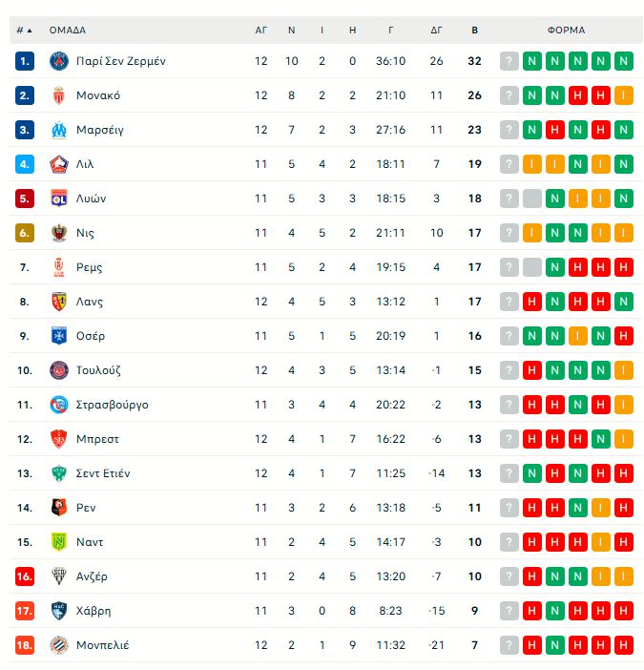Click the Marseille club crest icon
The image size is (644, 670).
59,130
